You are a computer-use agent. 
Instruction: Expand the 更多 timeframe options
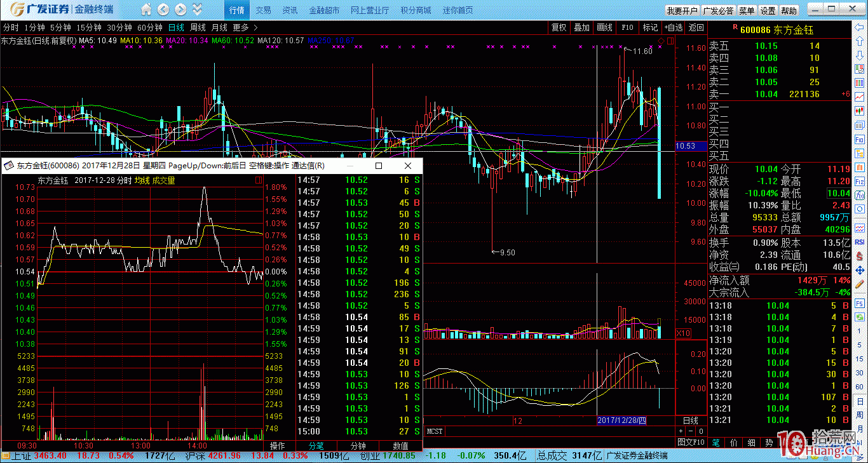coord(245,27)
